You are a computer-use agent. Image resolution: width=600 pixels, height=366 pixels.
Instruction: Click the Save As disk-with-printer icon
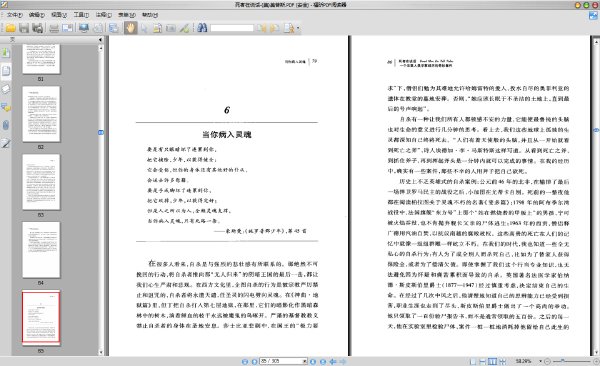tap(38, 28)
